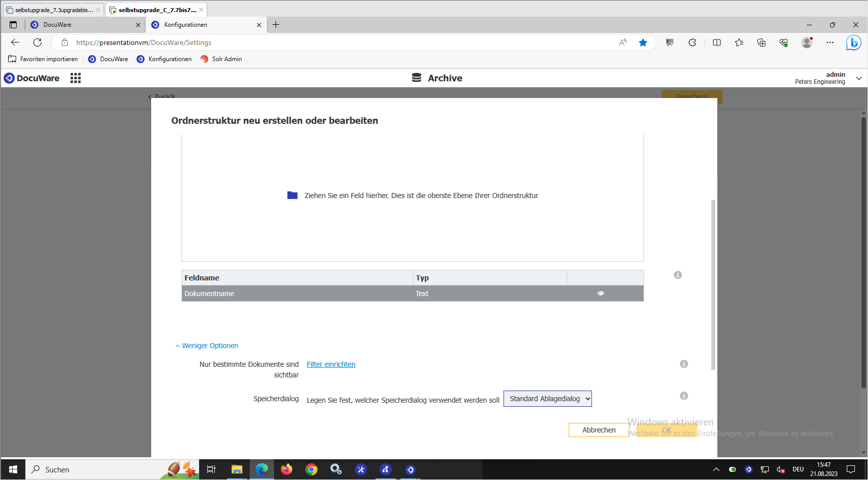The height and width of the screenshot is (480, 868).
Task: Open the Standard Ablagedialog dropdown
Action: click(x=547, y=399)
